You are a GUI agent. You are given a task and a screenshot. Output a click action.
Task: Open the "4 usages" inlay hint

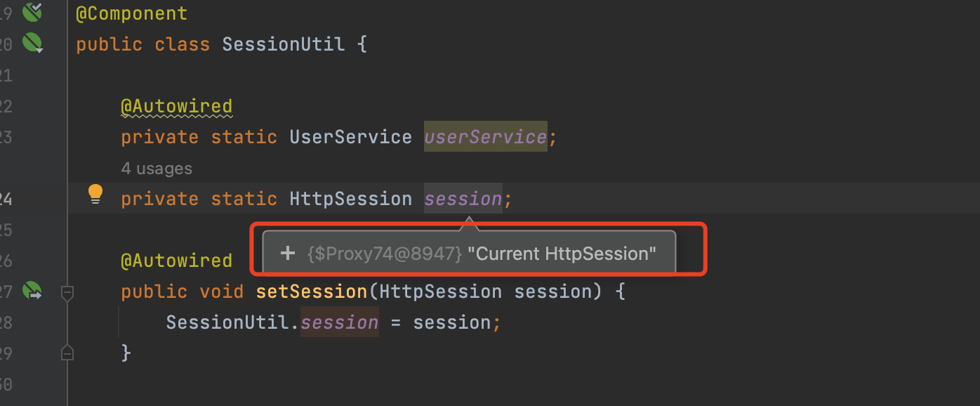tap(156, 169)
